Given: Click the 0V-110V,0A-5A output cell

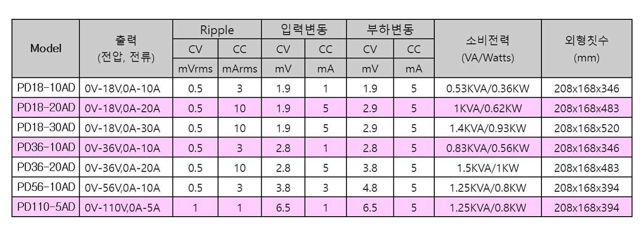Looking at the screenshot, I should point(126,207).
